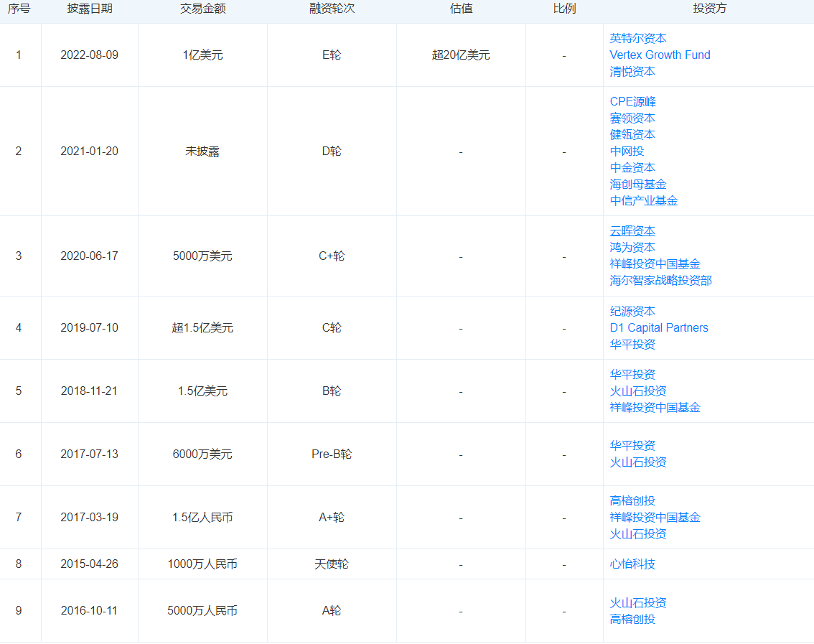Click the amount 5000万人民币

(x=202, y=611)
